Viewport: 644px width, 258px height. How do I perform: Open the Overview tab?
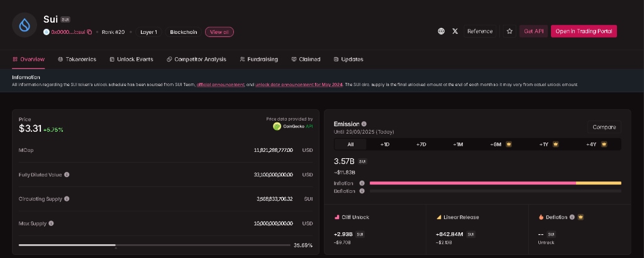(28, 59)
